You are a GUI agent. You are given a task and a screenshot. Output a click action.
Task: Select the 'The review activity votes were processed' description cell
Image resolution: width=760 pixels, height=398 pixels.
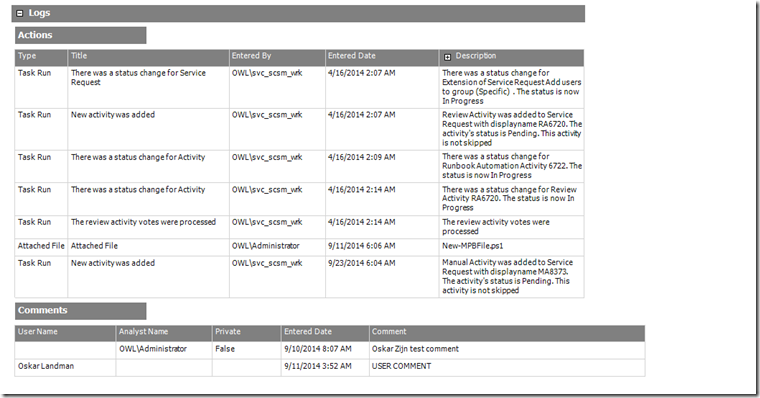pos(512,227)
